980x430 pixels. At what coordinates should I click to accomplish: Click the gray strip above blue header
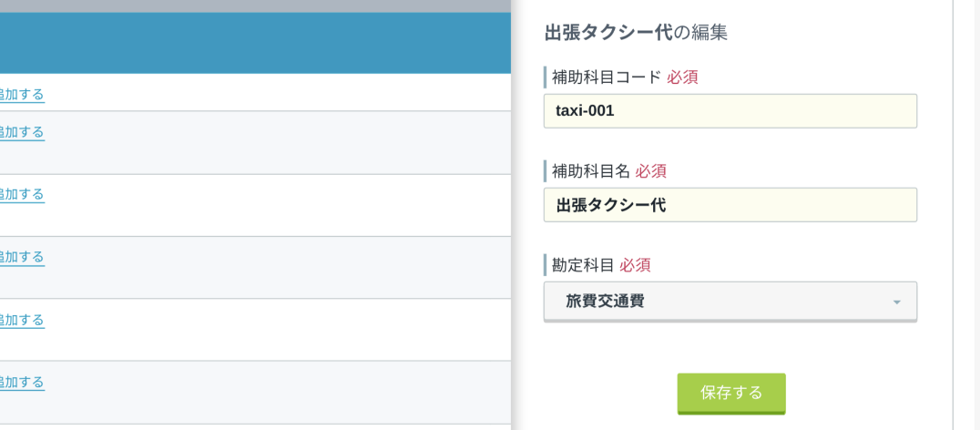pyautogui.click(x=255, y=6)
